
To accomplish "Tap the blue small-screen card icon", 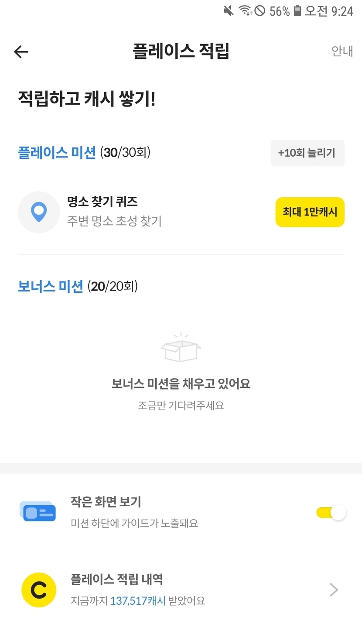I will click(x=38, y=512).
